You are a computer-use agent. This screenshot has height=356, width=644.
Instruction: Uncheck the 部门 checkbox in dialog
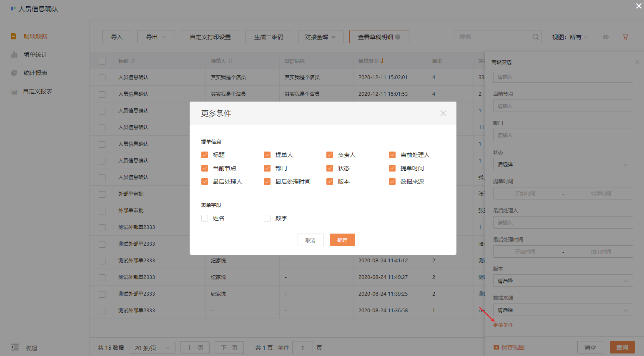click(267, 168)
